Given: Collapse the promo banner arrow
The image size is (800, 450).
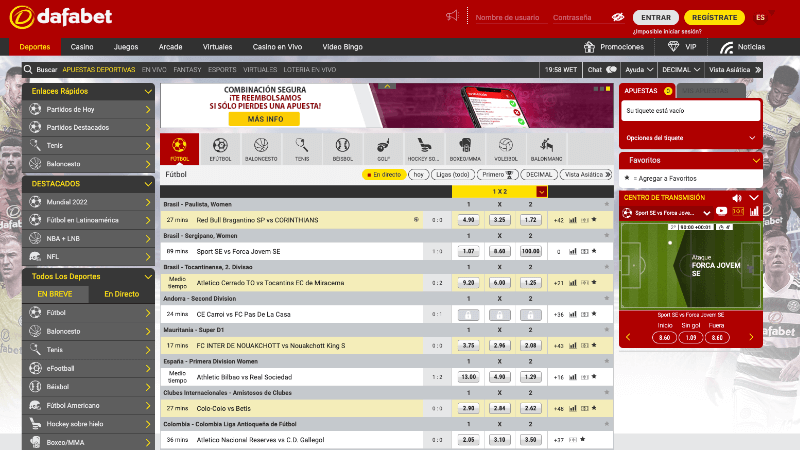Looking at the screenshot, I should pos(387,86).
